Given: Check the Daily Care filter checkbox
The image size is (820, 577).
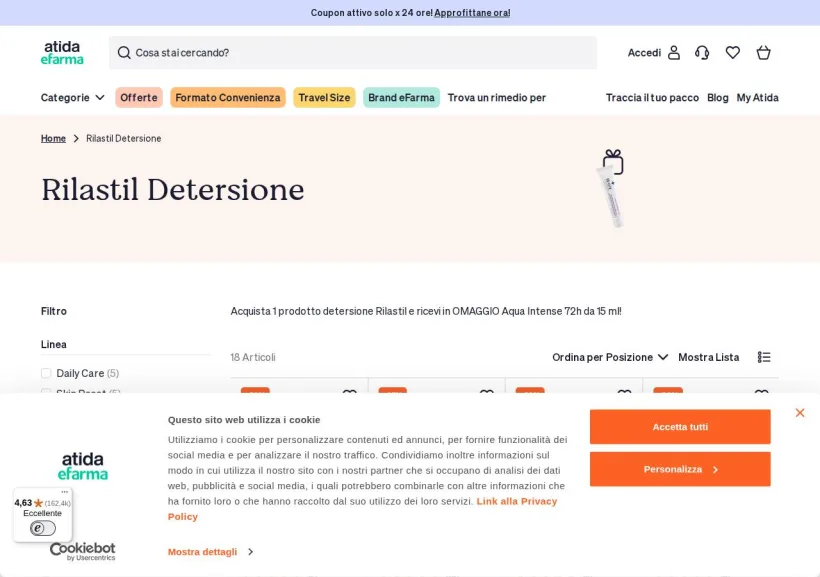Looking at the screenshot, I should point(46,373).
